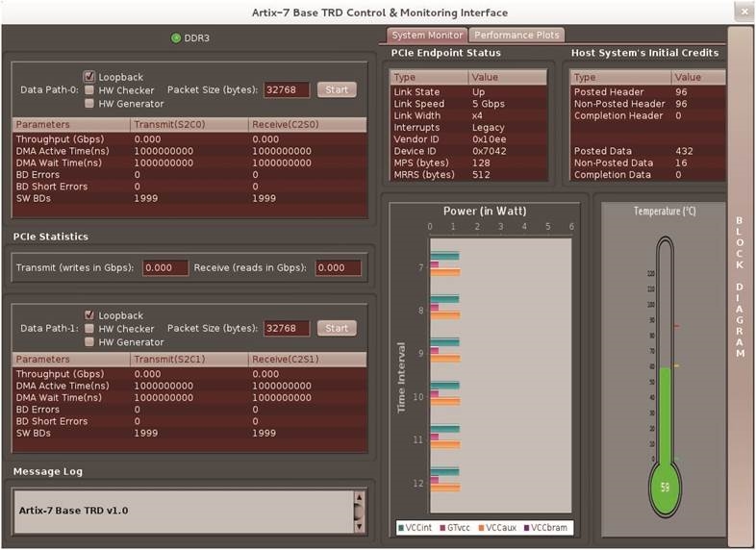Start Data Path-0 test

(337, 89)
